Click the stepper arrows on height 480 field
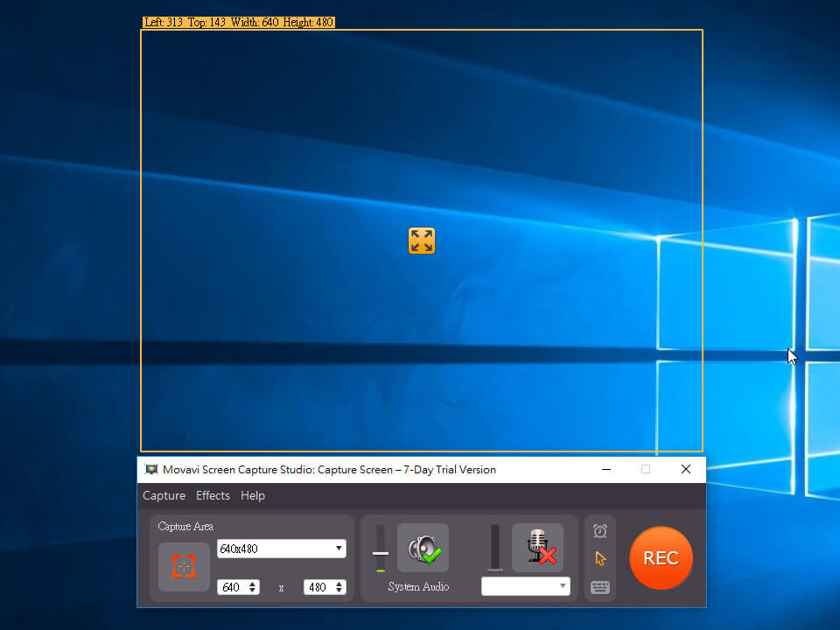 coord(339,587)
